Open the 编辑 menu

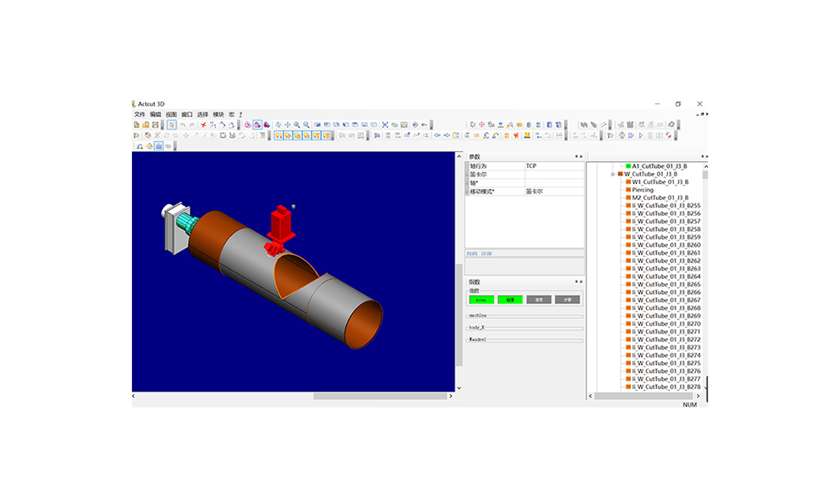point(155,114)
